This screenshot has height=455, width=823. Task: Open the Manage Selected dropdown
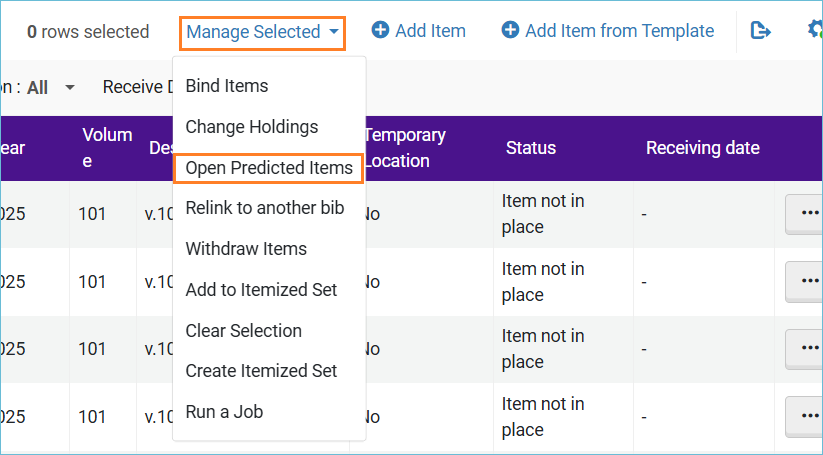[262, 32]
